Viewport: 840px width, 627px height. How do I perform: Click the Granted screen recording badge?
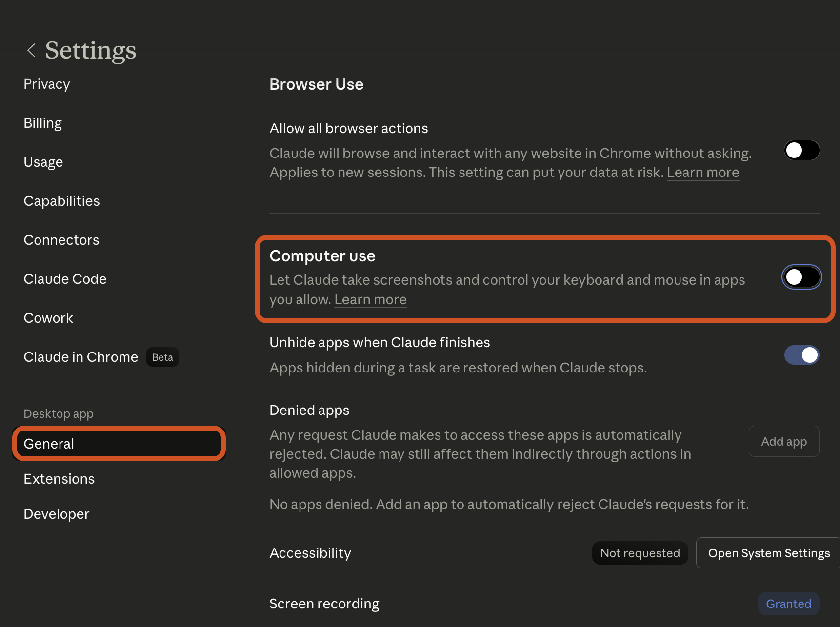pos(788,604)
